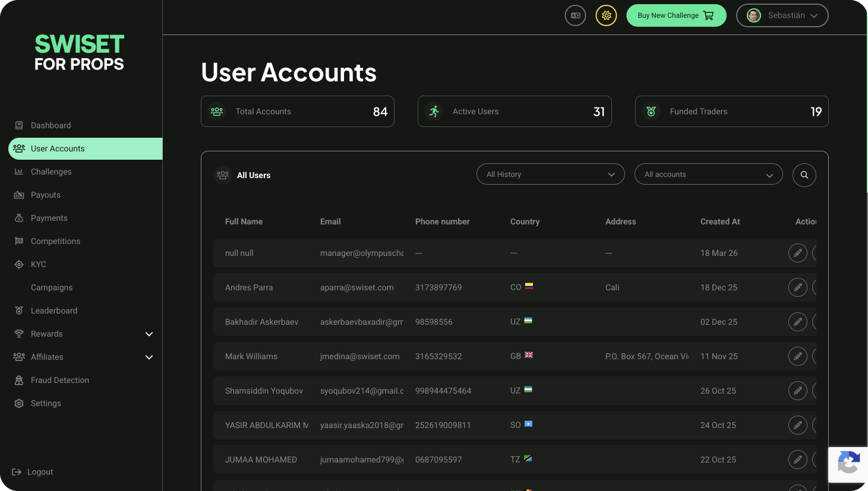The image size is (868, 491).
Task: Open Fraud Detection page
Action: (60, 380)
